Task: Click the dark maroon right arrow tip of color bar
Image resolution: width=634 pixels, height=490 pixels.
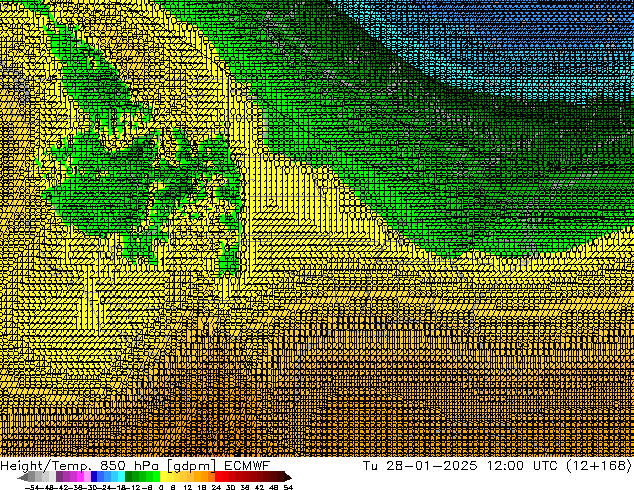Action: pos(288,477)
